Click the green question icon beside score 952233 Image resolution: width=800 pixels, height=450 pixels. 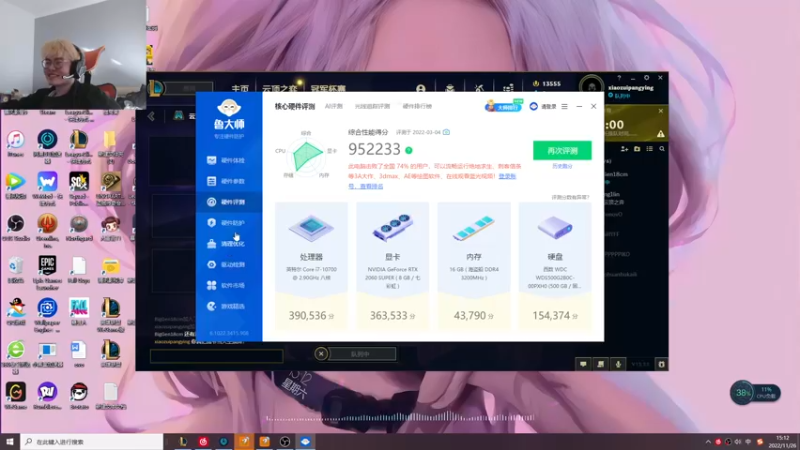pyautogui.click(x=409, y=151)
